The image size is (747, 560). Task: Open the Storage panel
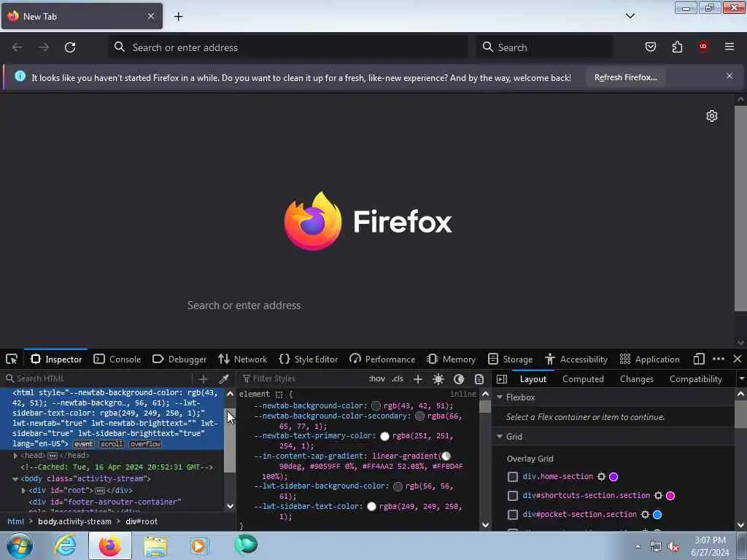pyautogui.click(x=510, y=359)
